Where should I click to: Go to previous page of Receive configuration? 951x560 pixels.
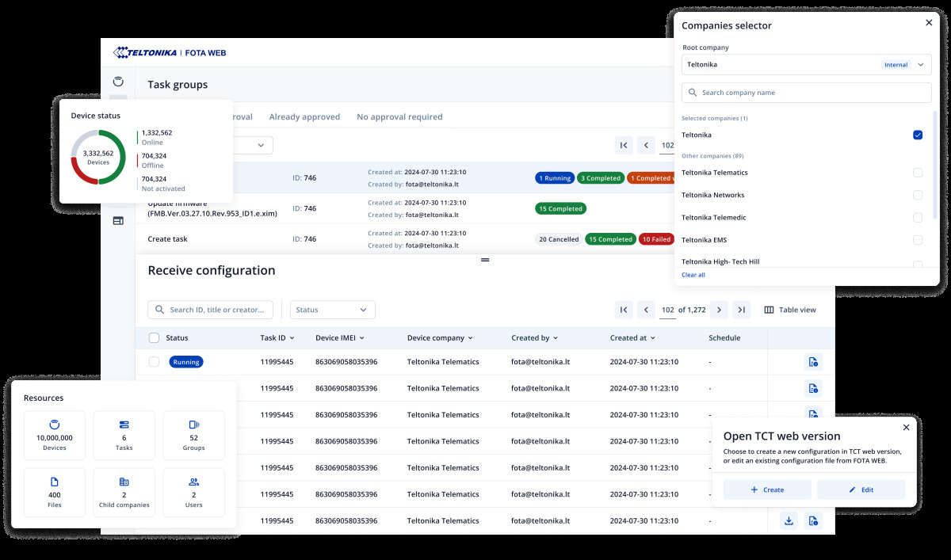(647, 310)
